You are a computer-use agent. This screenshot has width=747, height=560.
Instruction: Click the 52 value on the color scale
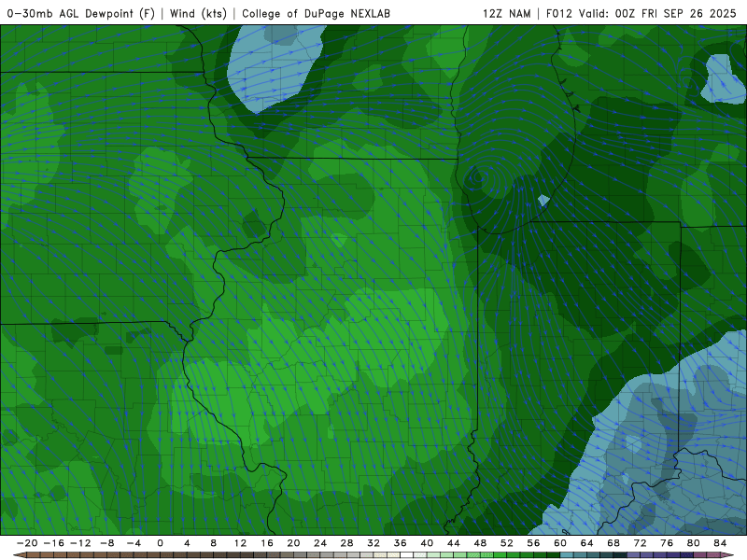tap(507, 543)
